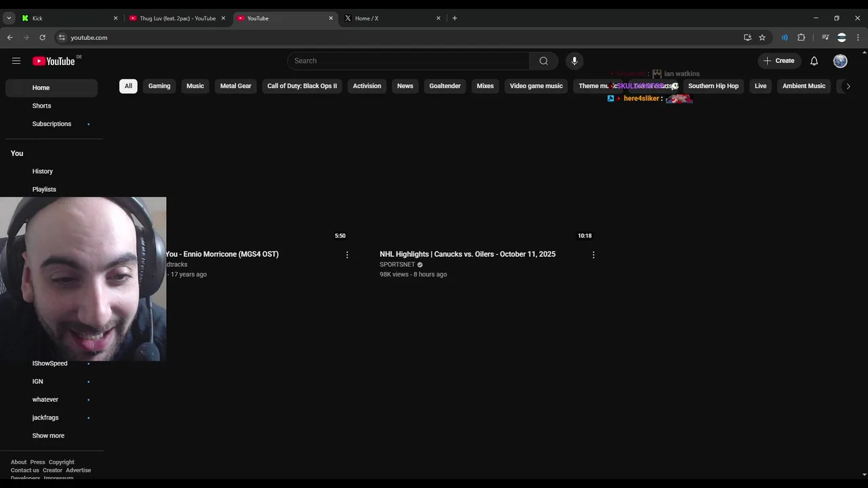
Task: Open the media control icon in toolbar
Action: click(825, 37)
